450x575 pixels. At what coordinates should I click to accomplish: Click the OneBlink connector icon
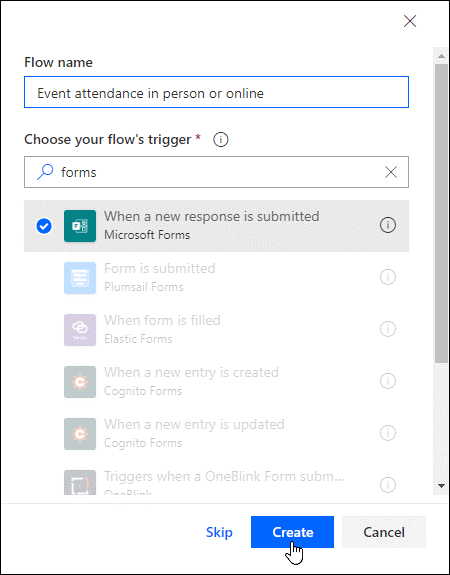(80, 482)
